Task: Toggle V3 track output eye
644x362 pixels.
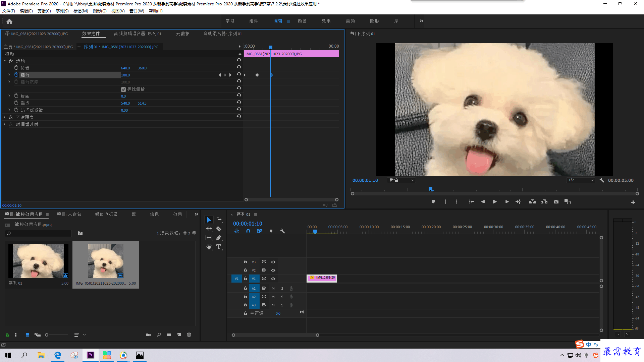Action: (x=273, y=262)
